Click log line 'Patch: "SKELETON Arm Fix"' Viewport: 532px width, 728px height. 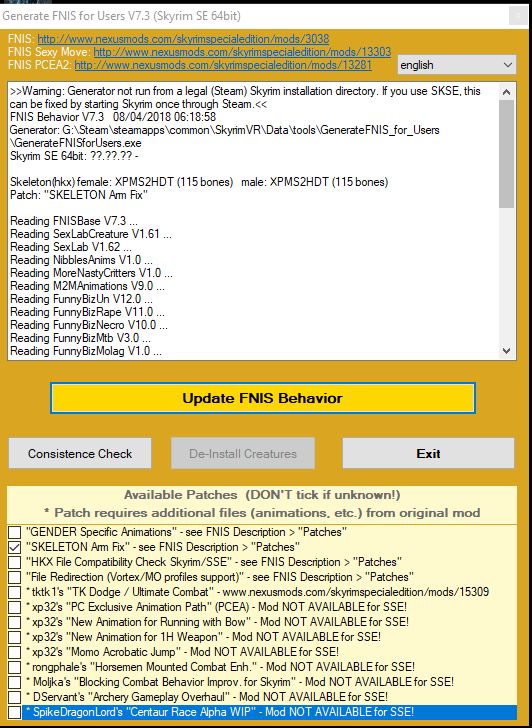[79, 195]
